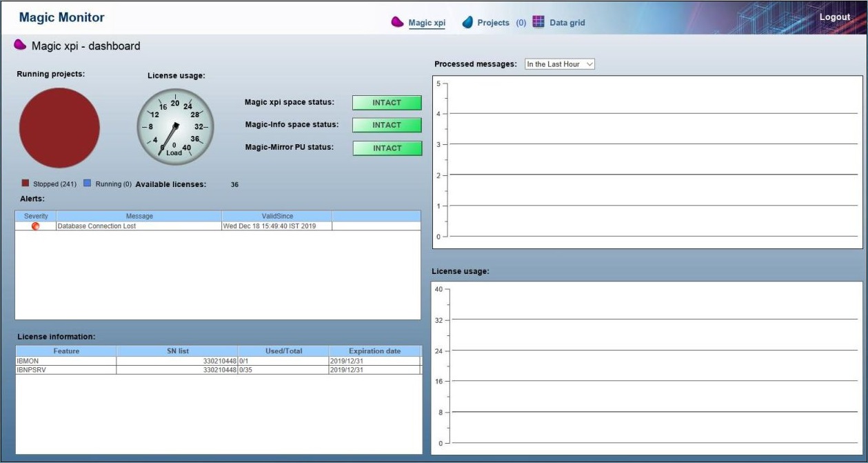The width and height of the screenshot is (868, 463).
Task: Sort alerts by the Severity column header
Action: pyautogui.click(x=36, y=216)
